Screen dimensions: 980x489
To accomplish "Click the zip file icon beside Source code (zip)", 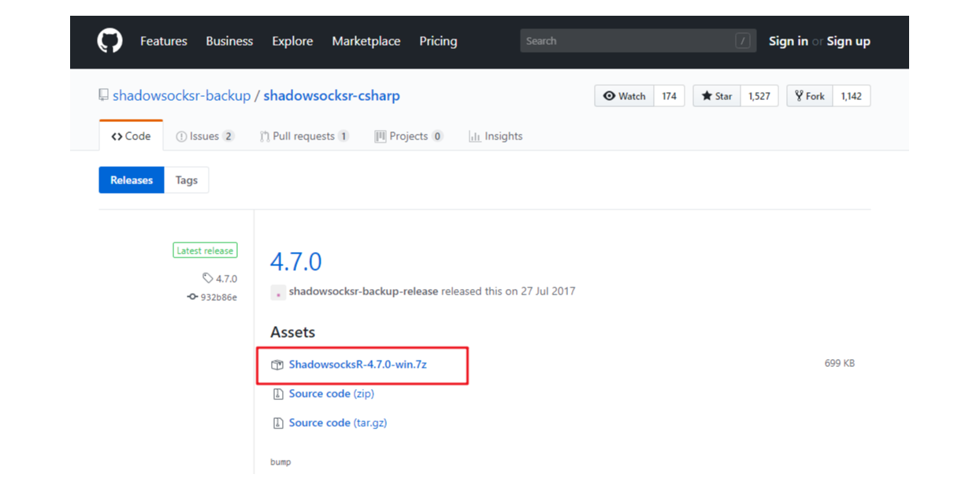I will point(277,394).
